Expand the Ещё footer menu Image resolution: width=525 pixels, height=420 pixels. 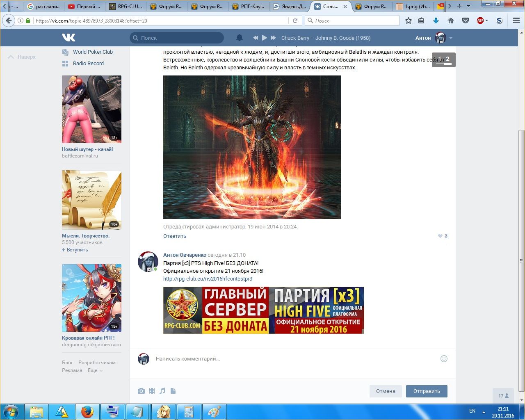[95, 370]
